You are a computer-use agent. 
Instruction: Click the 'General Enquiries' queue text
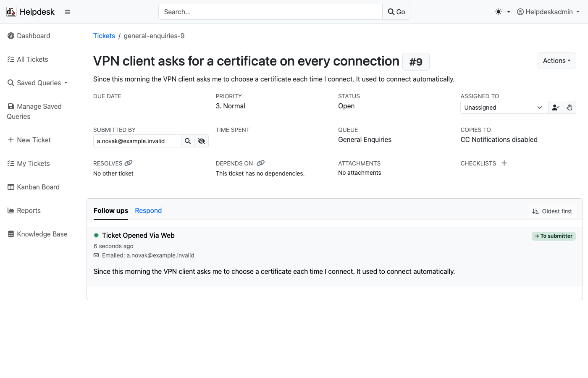click(x=365, y=139)
